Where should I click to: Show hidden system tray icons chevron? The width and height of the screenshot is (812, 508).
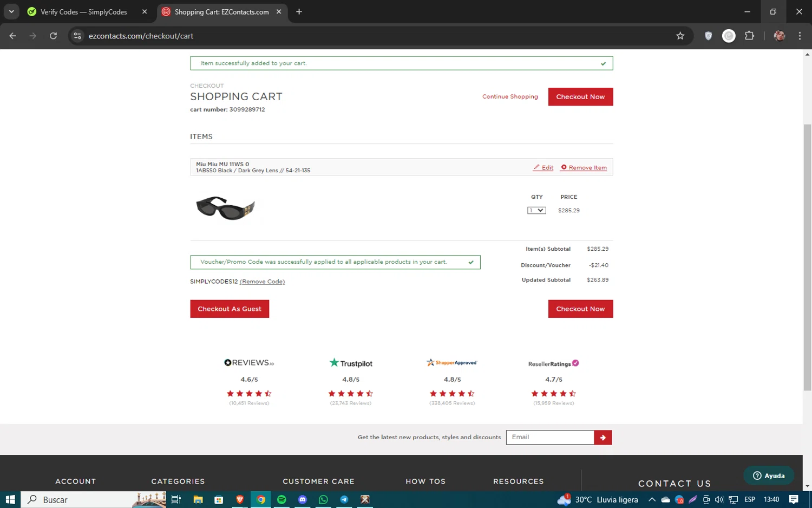[652, 499]
